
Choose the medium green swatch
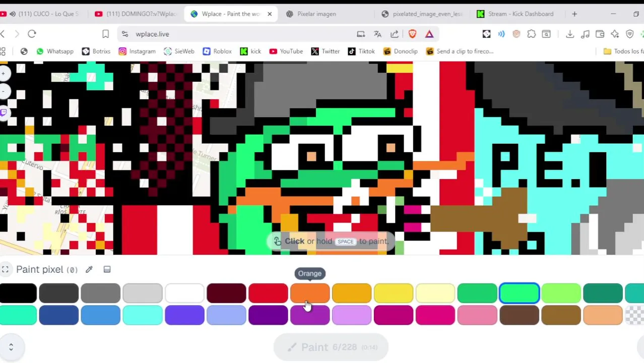click(x=477, y=293)
